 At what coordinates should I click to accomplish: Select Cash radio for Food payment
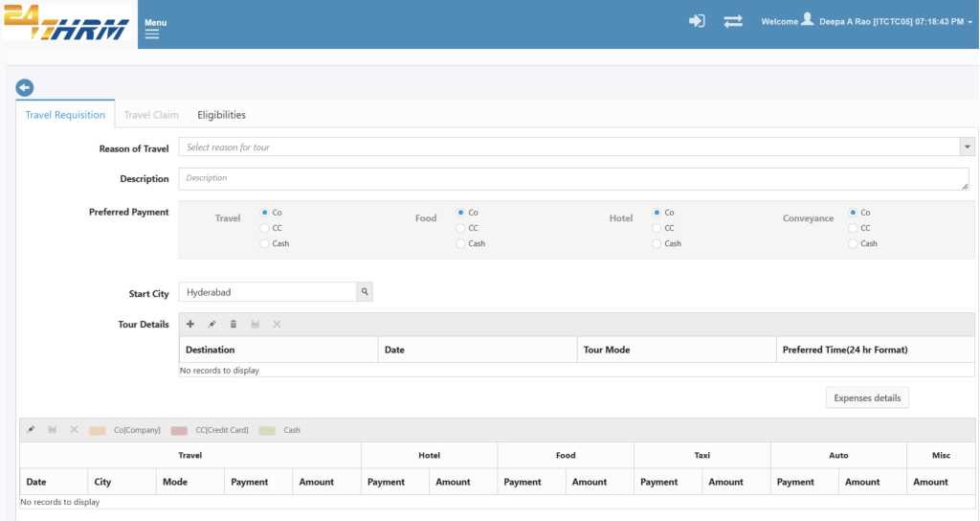460,244
